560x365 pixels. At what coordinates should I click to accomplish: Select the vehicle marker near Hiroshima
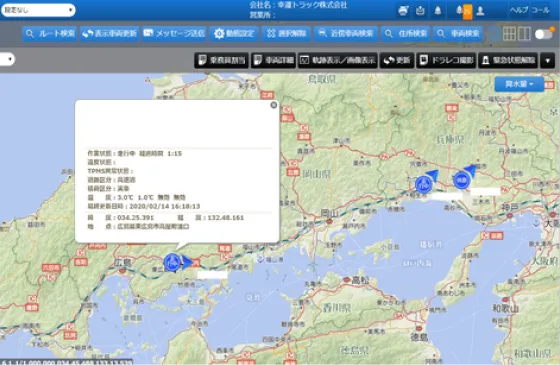(x=172, y=262)
